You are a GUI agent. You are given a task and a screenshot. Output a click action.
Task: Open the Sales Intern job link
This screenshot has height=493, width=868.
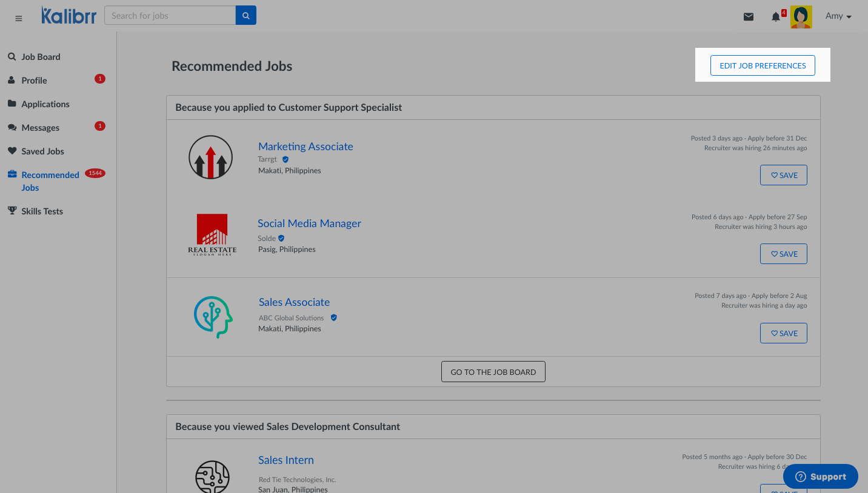click(285, 460)
